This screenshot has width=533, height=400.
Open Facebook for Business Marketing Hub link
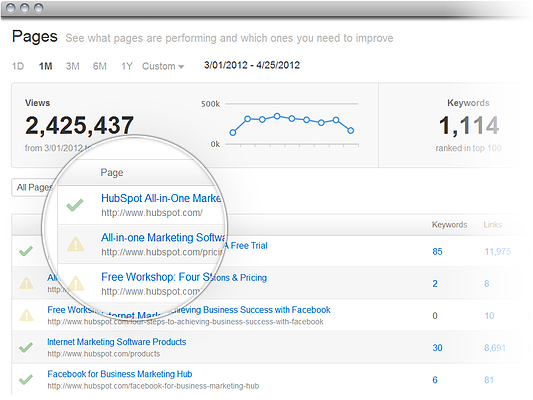pos(120,374)
